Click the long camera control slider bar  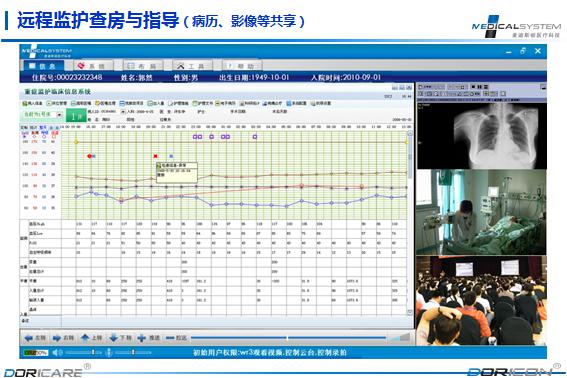pos(288,338)
